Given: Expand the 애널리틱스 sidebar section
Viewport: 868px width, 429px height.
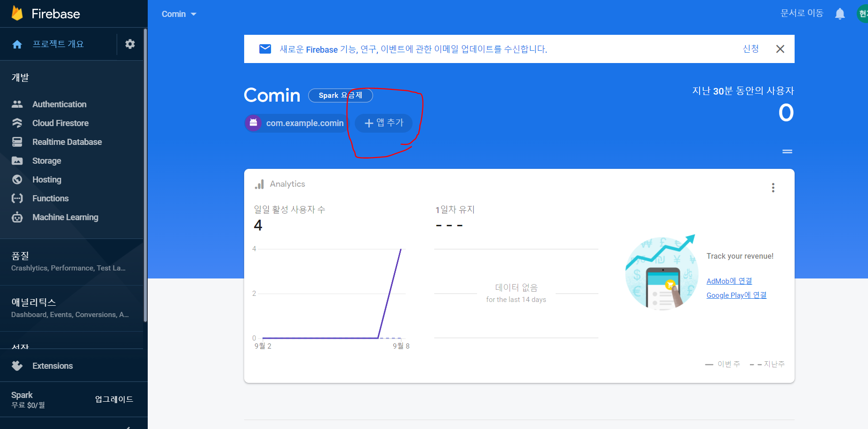Looking at the screenshot, I should (x=71, y=308).
